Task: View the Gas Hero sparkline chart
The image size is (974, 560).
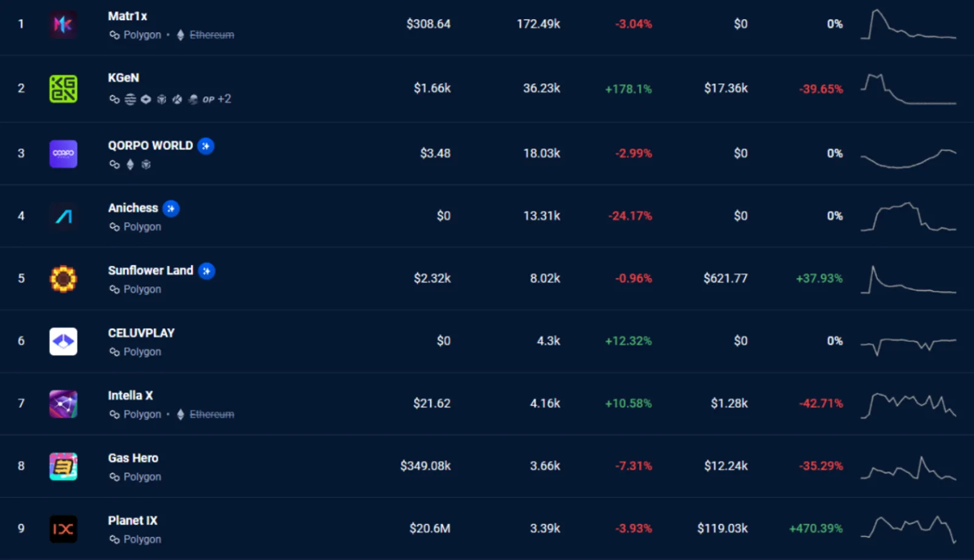Action: tap(908, 468)
